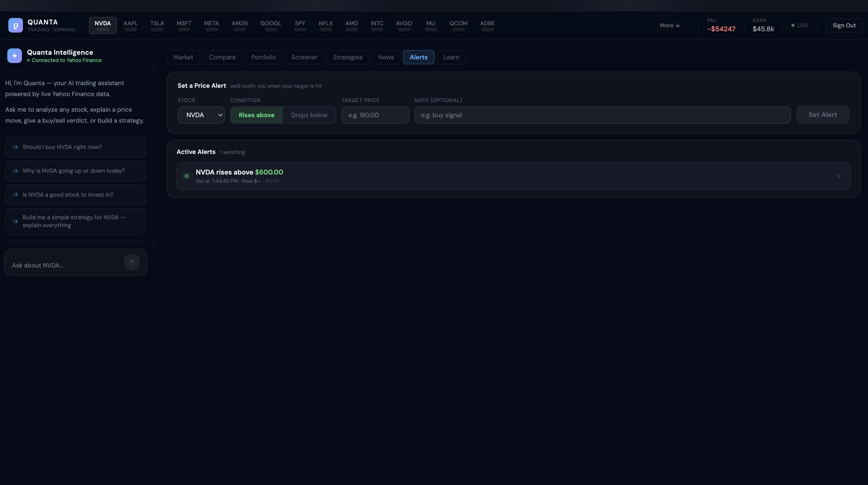Click the LIVE status indicator

coord(800,25)
